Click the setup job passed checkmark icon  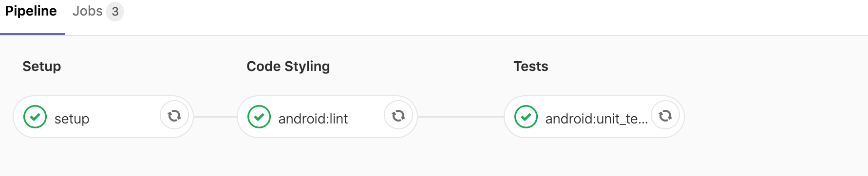35,117
